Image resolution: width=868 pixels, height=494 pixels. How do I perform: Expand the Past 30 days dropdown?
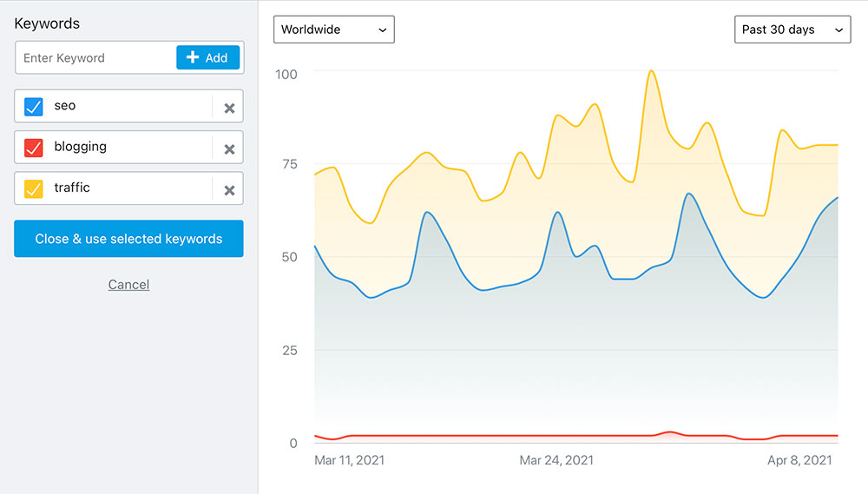(792, 30)
